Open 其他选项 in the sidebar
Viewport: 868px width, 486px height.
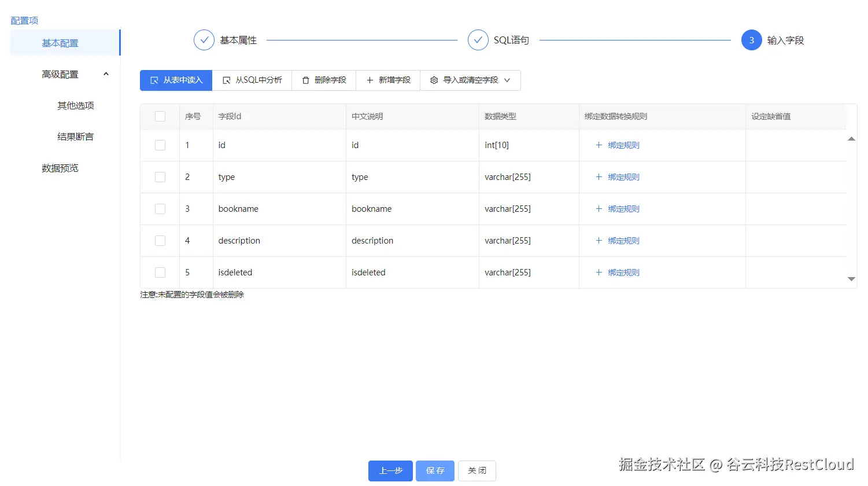click(x=76, y=105)
